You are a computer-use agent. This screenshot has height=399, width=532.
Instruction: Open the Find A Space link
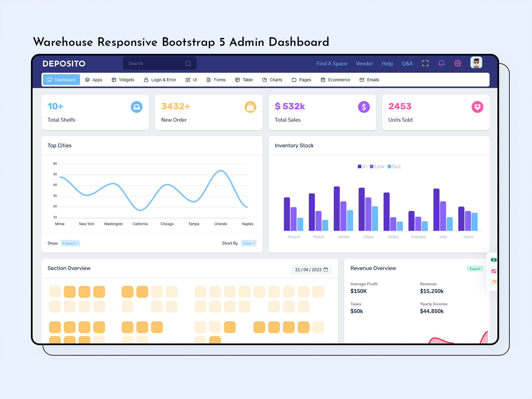pyautogui.click(x=332, y=64)
